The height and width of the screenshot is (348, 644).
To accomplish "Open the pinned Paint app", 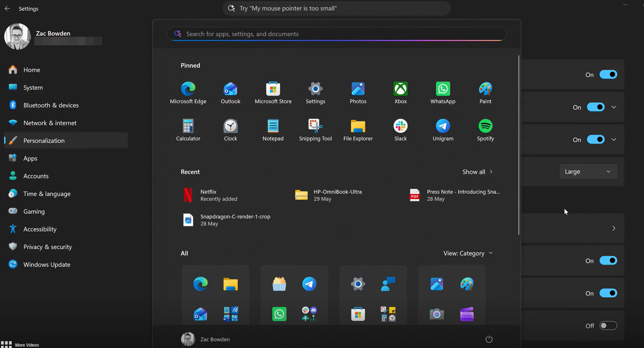I will pos(485,93).
